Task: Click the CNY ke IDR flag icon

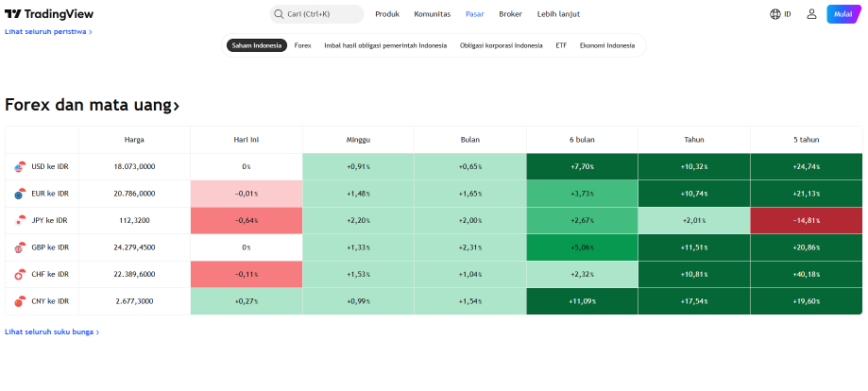Action: click(x=20, y=301)
